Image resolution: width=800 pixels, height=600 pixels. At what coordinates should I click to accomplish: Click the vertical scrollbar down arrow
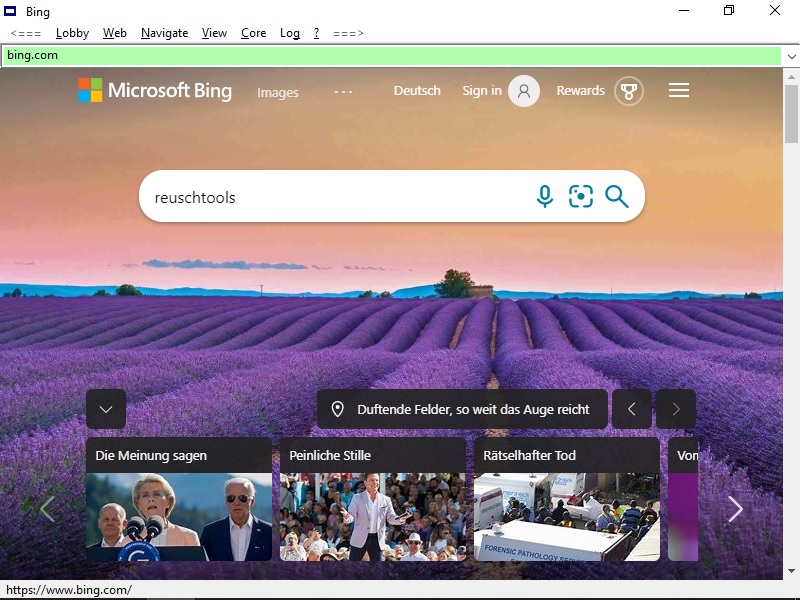791,571
